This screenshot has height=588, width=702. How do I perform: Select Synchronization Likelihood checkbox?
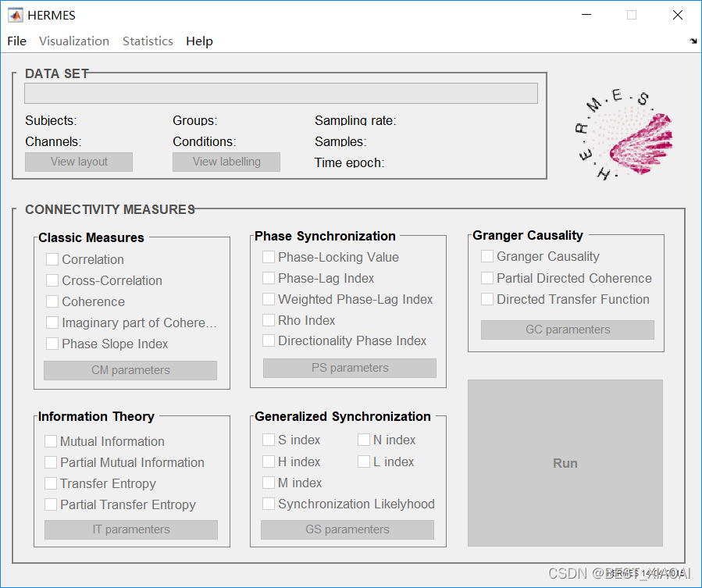coord(268,504)
